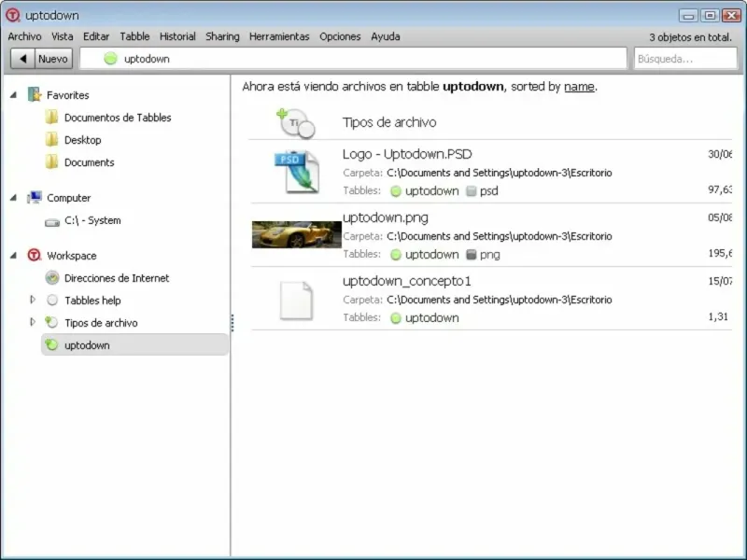This screenshot has width=747, height=560.
Task: Click the Favorites star folder icon
Action: [x=35, y=95]
